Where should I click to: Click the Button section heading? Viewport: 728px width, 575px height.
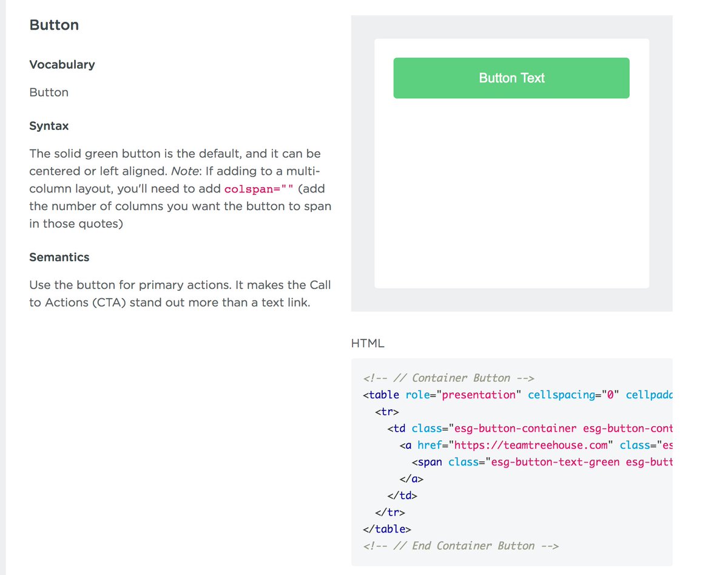tap(54, 26)
